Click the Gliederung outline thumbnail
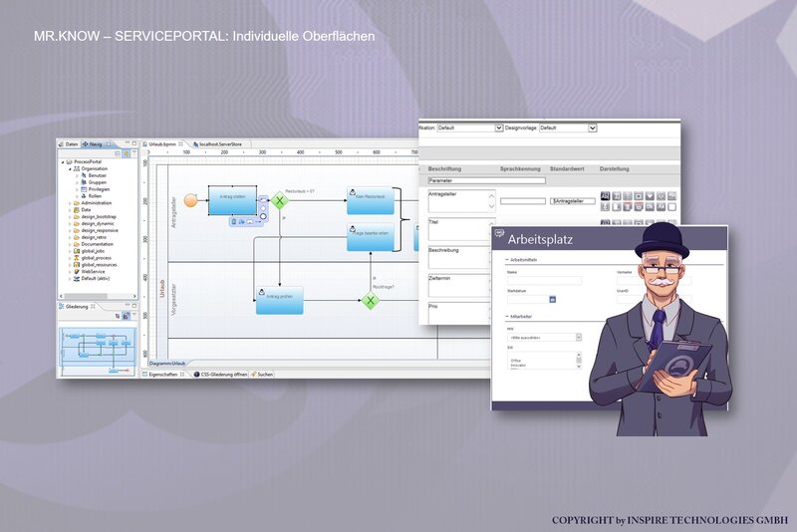 point(98,351)
